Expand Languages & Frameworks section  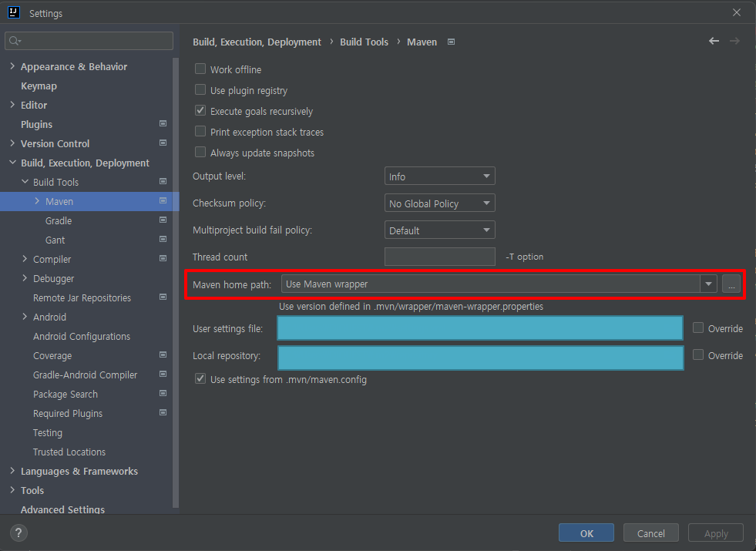click(x=12, y=471)
